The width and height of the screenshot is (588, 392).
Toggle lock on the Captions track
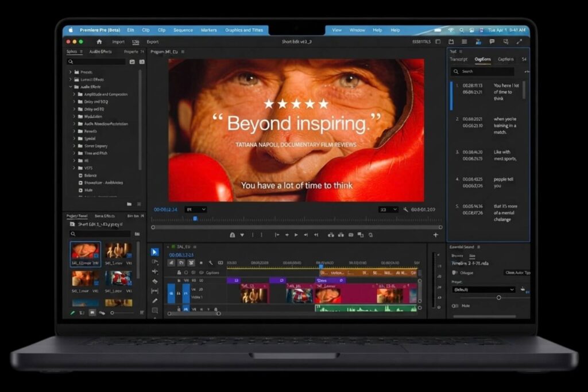pos(179,273)
